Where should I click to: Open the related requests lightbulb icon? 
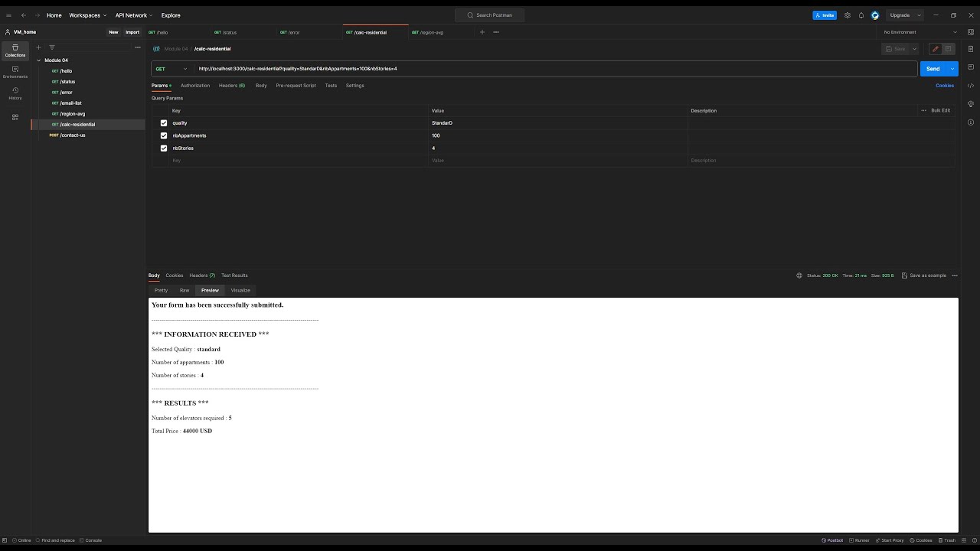coord(971,104)
